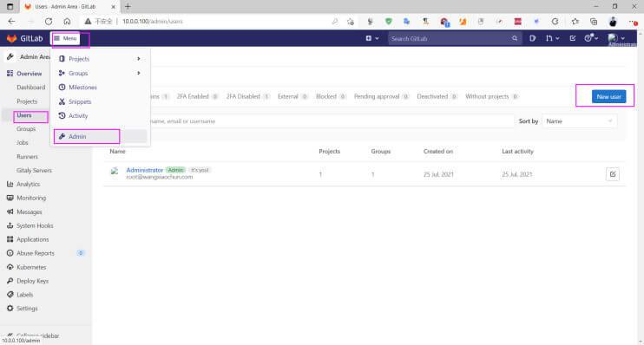
Task: Open the Administrator avatar user menu
Action: click(617, 38)
